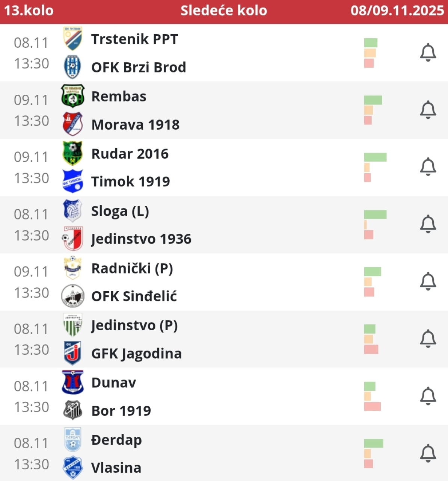448x481 pixels.
Task: Click the Timok 1919 blue crest
Action: [x=72, y=181]
